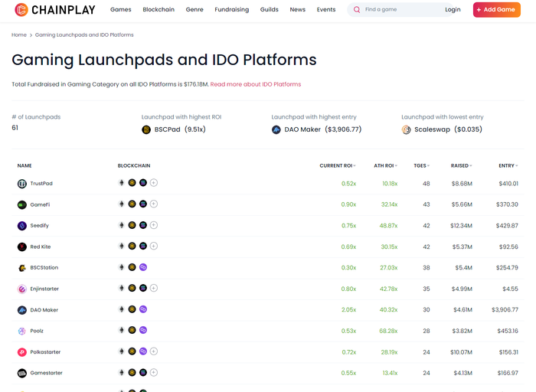Click Solana chain icon in Gamestarter row
The image size is (536, 392).
[143, 373]
